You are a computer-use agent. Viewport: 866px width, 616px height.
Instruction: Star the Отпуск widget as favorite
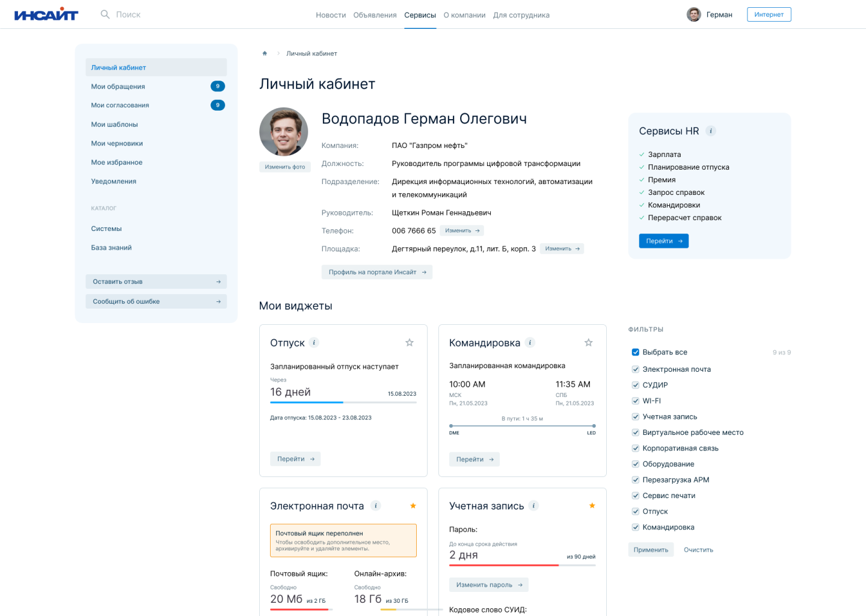coord(410,343)
